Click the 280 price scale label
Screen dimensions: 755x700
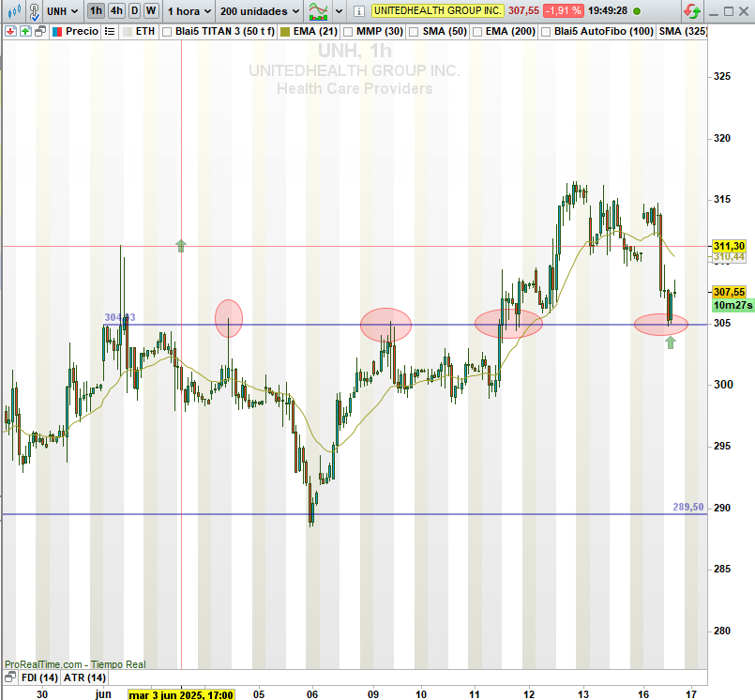(722, 631)
